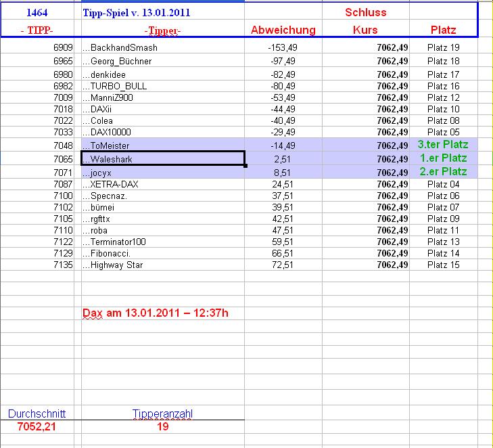The image size is (493, 448).
Task: Click the deviation cell 2,51
Action: point(283,159)
